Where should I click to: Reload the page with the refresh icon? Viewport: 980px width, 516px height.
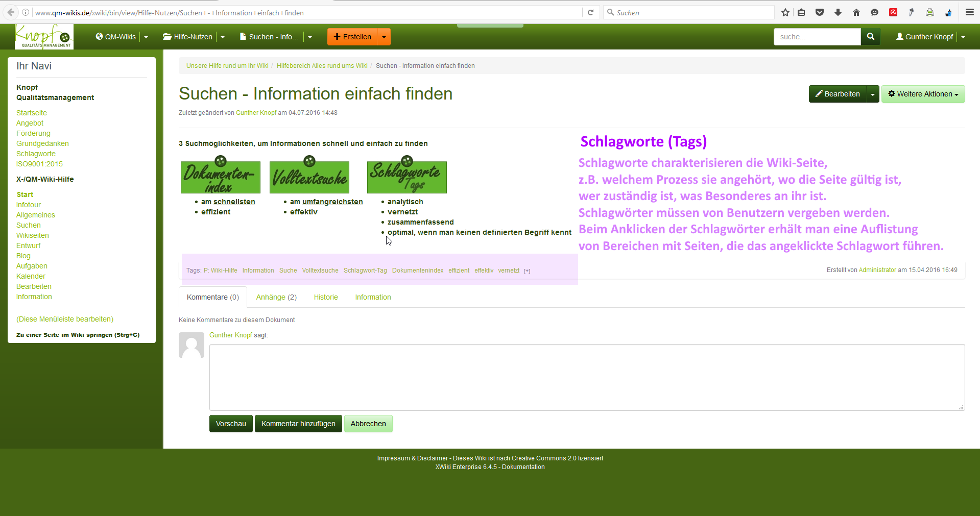pos(590,13)
